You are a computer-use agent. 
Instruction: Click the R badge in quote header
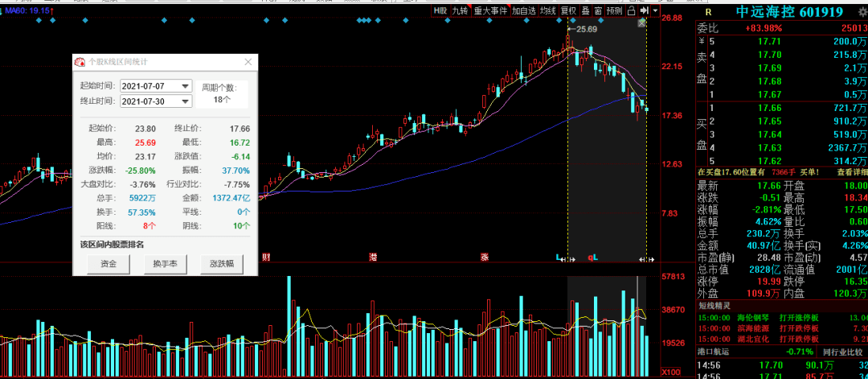tap(707, 11)
